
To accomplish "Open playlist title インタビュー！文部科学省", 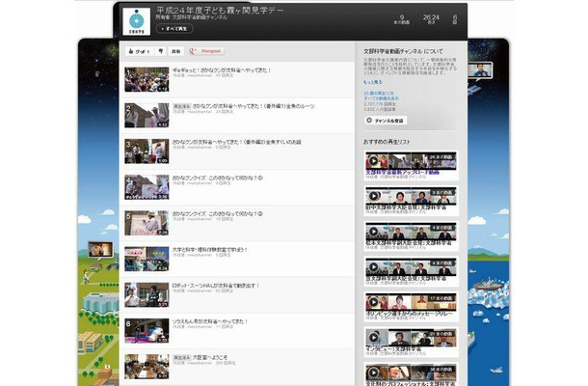I will click(393, 348).
